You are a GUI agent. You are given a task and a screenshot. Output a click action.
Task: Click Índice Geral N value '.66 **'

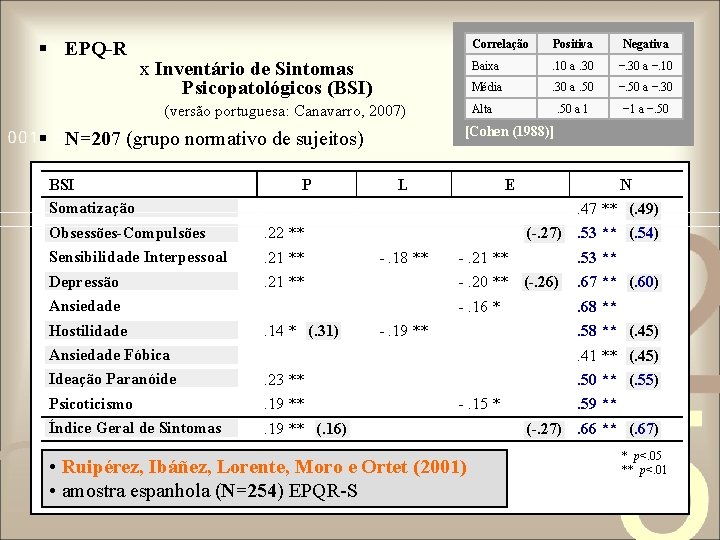(597, 428)
